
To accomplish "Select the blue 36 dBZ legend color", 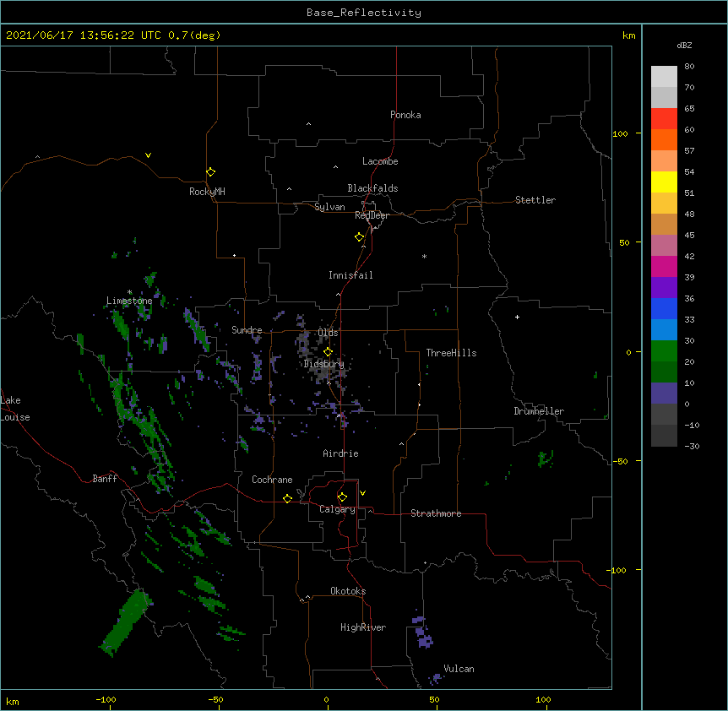I will click(664, 308).
